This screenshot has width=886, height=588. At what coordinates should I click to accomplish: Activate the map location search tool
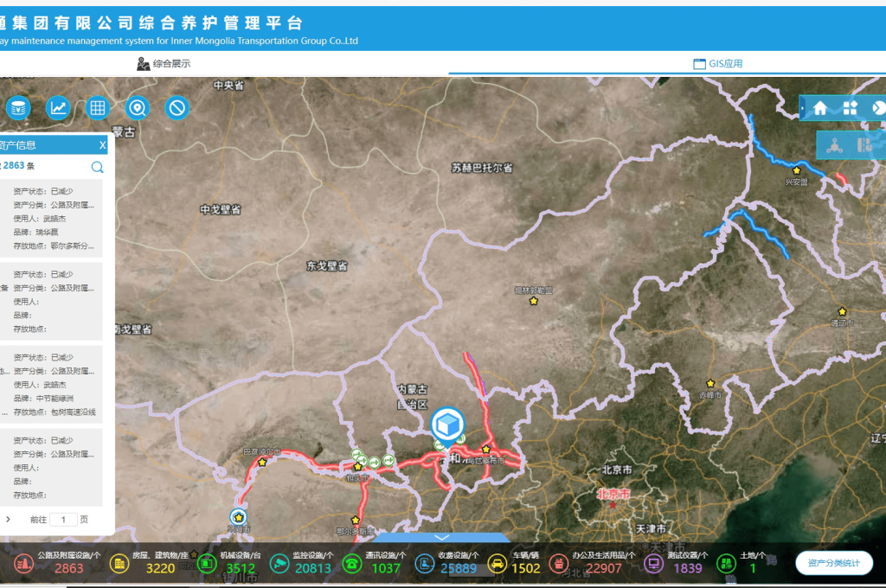point(138,107)
